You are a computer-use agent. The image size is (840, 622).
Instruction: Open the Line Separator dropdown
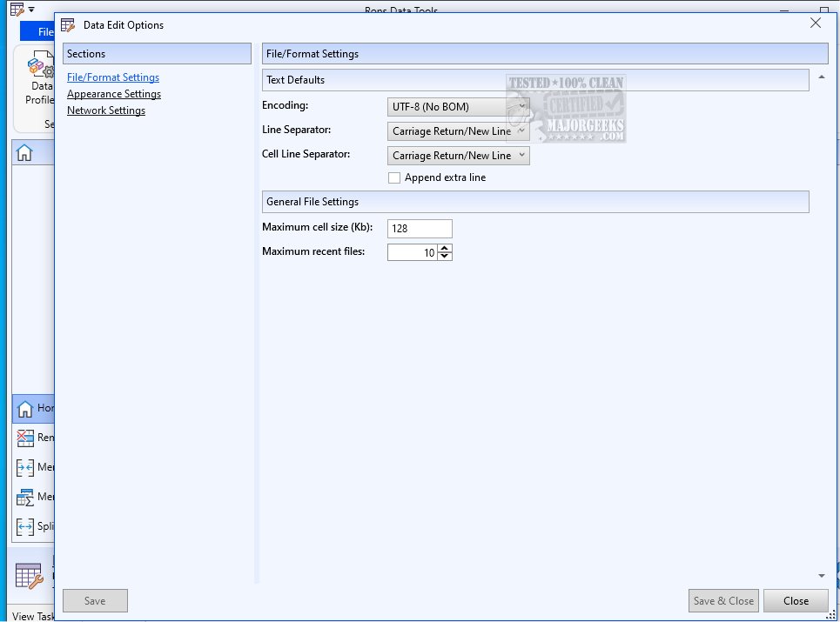(x=458, y=131)
